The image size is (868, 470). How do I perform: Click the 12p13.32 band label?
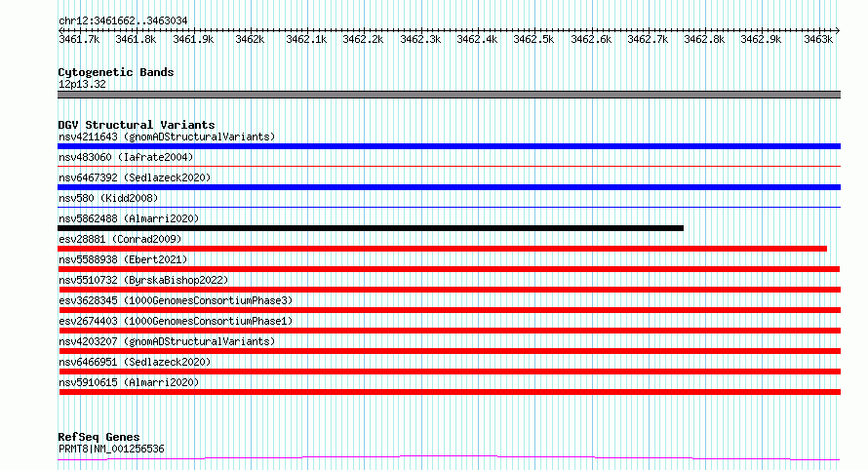click(82, 85)
